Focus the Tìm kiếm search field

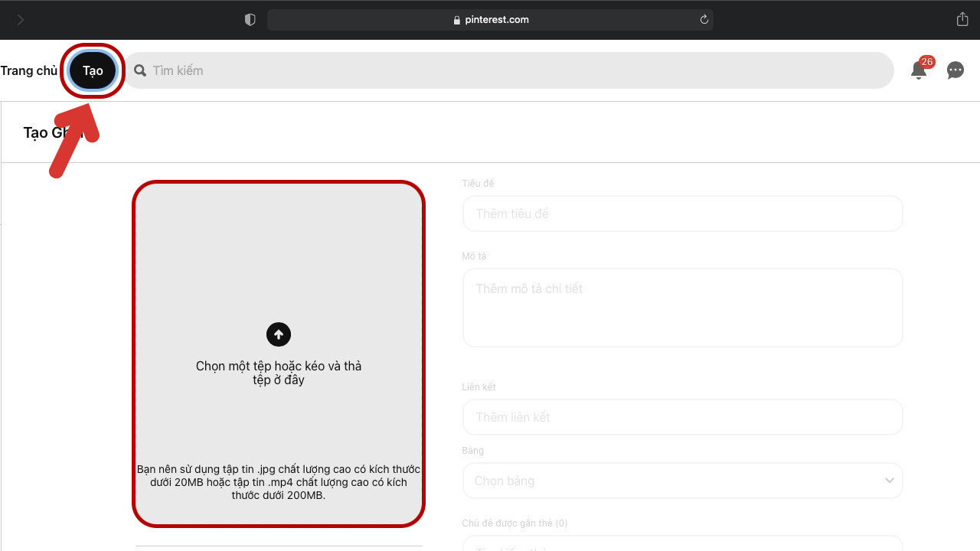click(x=508, y=70)
